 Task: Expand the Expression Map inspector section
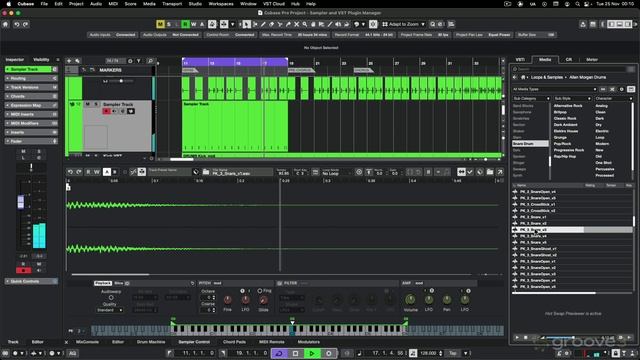tap(31, 105)
